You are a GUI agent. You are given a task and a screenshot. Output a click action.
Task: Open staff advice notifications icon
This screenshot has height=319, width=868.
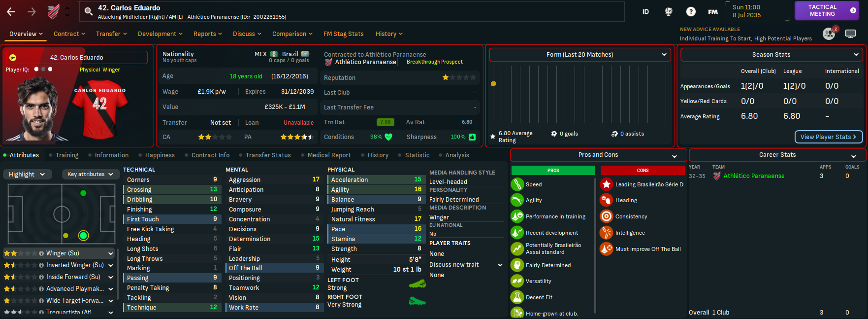tap(829, 34)
